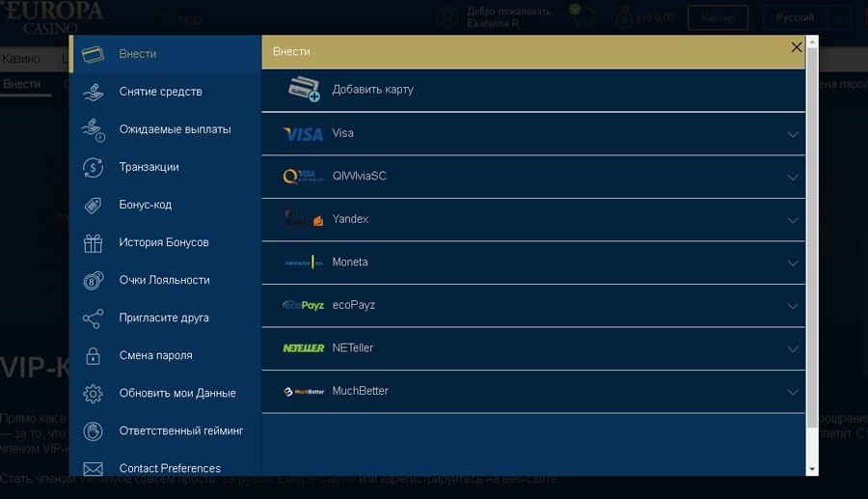The height and width of the screenshot is (499, 868).
Task: Click the dollar cycle icon for Транзакции
Action: [93, 167]
